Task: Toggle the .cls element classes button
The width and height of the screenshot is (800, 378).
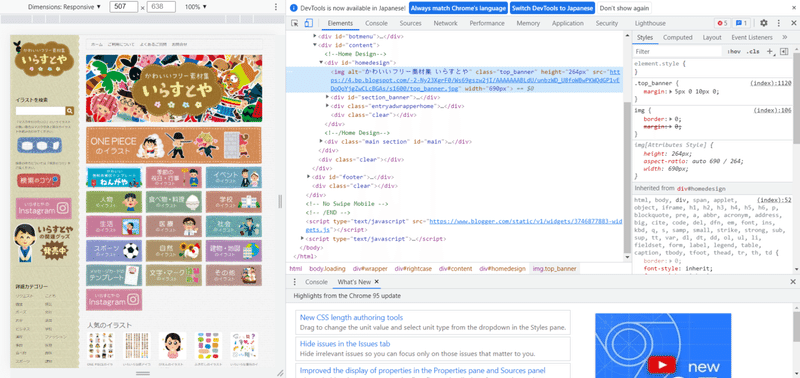Action: pos(753,52)
